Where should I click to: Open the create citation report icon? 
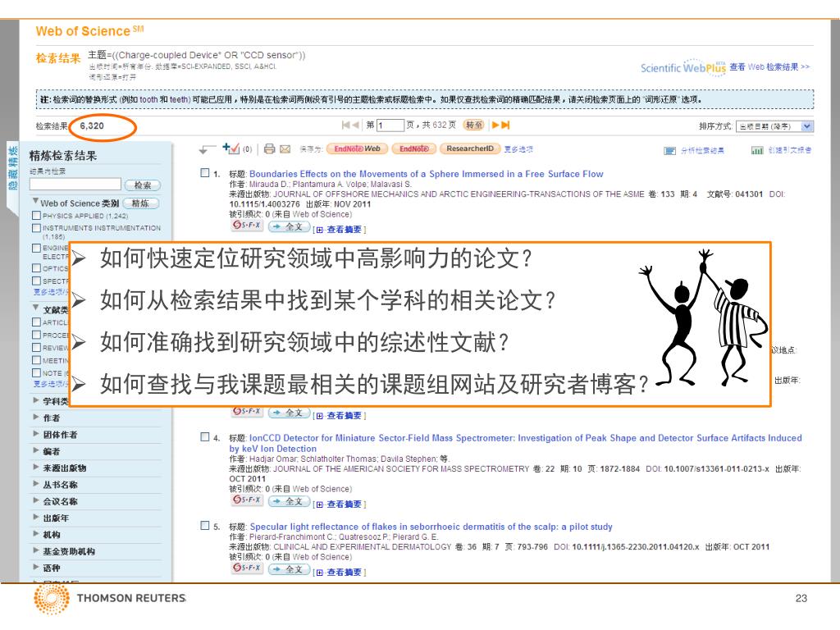pyautogui.click(x=757, y=151)
